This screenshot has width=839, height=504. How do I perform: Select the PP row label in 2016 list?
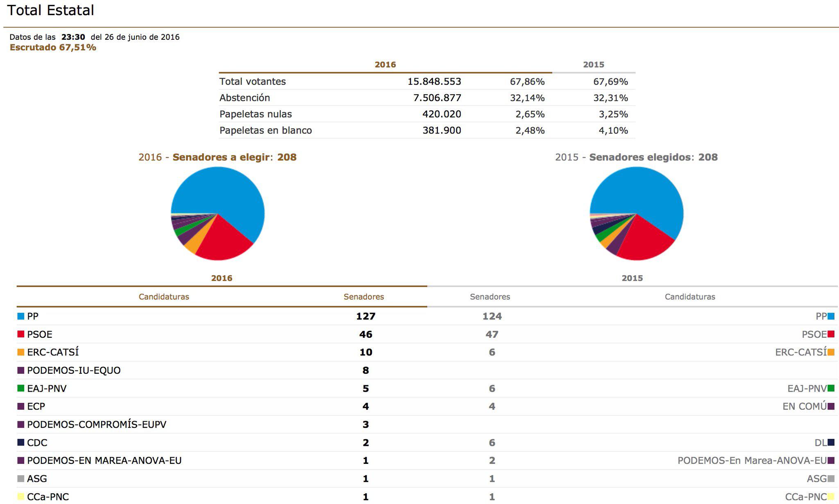click(x=33, y=316)
